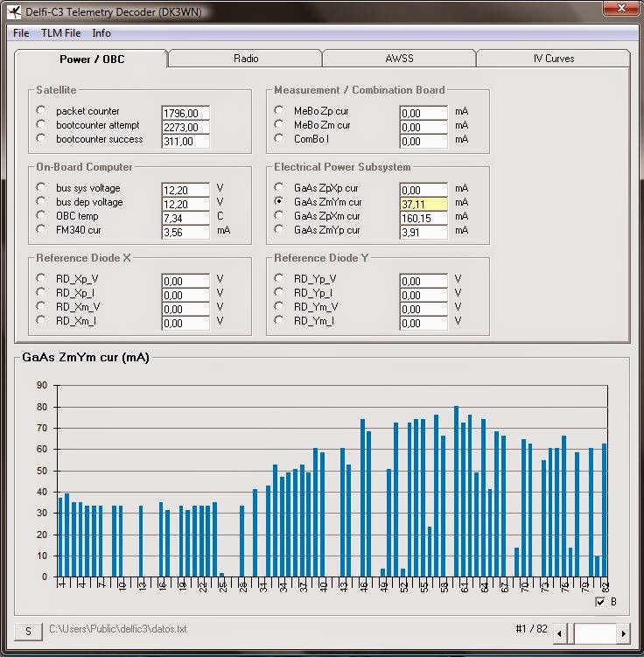Click the bus sys voltage value field

(x=185, y=190)
